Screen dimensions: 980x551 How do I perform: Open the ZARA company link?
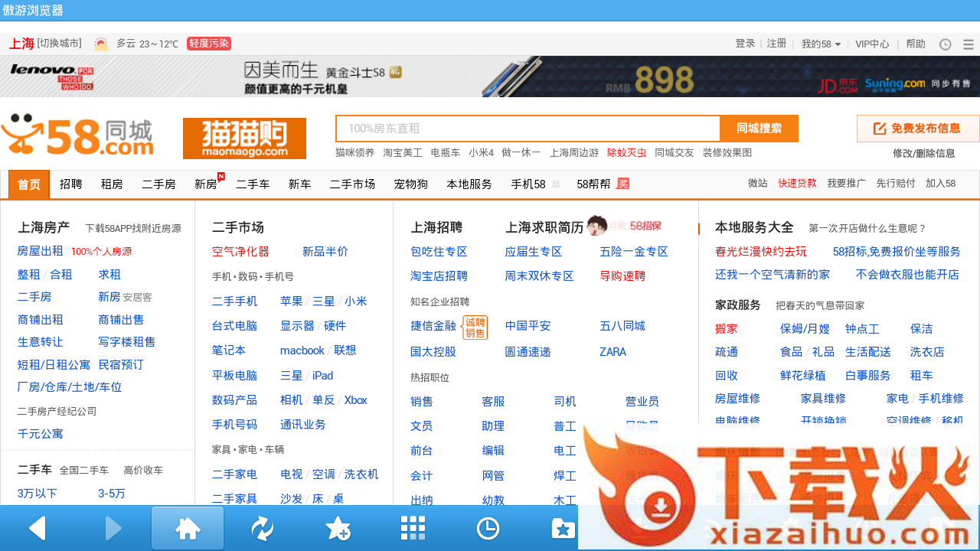(612, 352)
